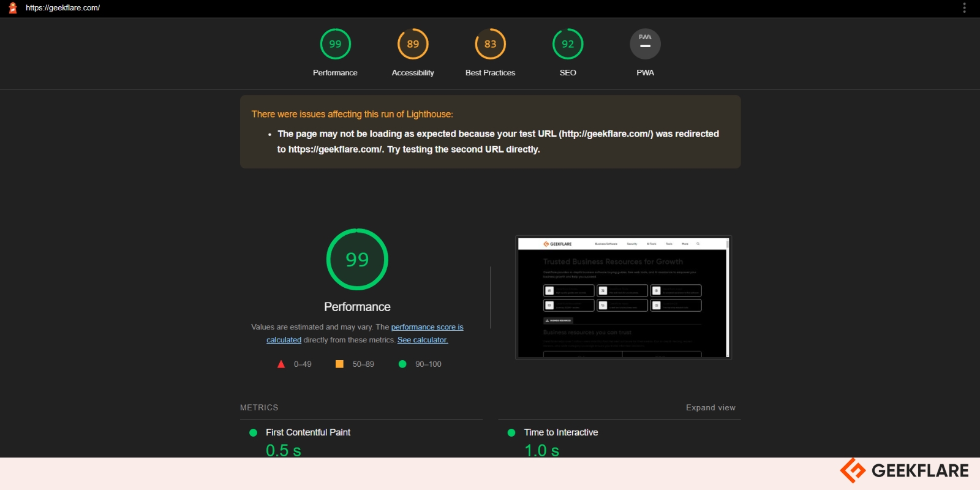The width and height of the screenshot is (980, 490).
Task: Open the 'performance score is calculated' link
Action: coord(365,333)
